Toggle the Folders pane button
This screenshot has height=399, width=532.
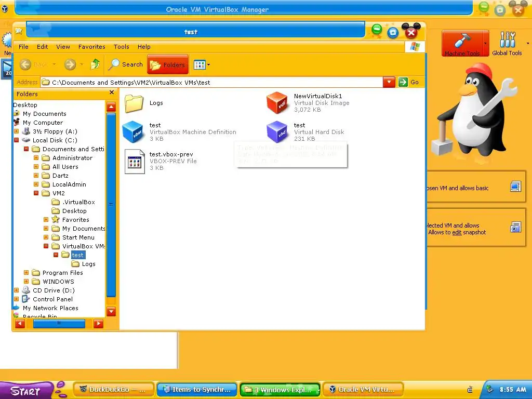click(x=168, y=65)
